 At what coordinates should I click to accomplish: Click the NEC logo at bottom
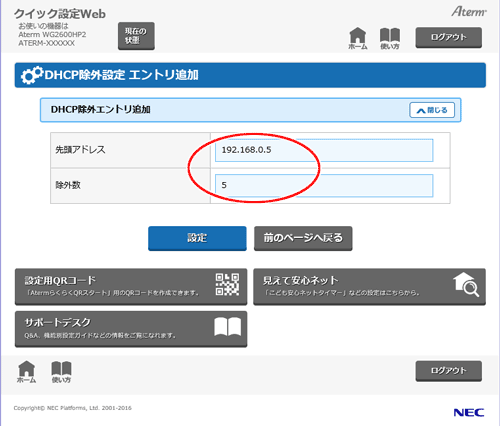coord(469,413)
